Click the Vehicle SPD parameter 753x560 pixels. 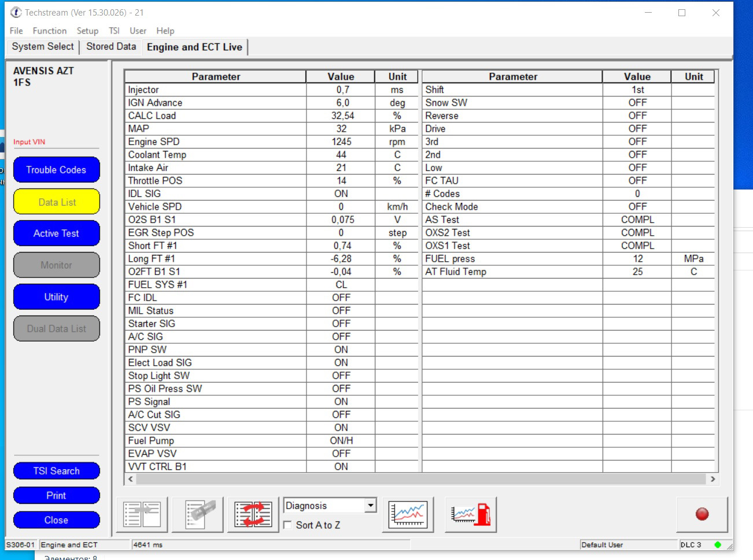(x=155, y=207)
